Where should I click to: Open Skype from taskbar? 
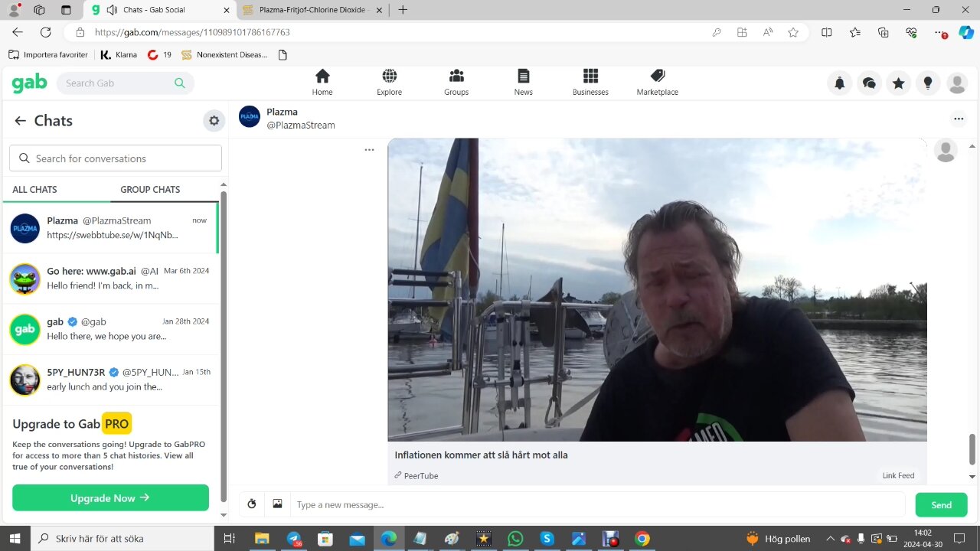547,539
